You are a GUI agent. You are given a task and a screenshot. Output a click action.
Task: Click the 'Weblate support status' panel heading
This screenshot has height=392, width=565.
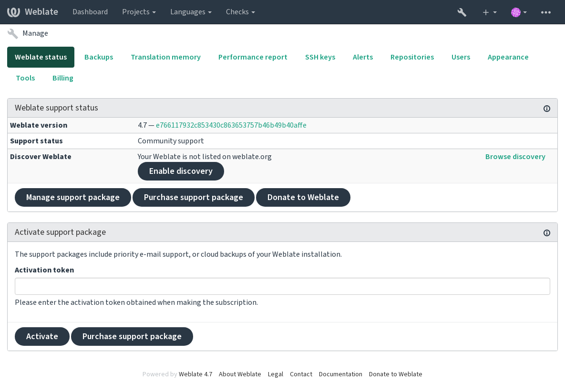pos(56,108)
